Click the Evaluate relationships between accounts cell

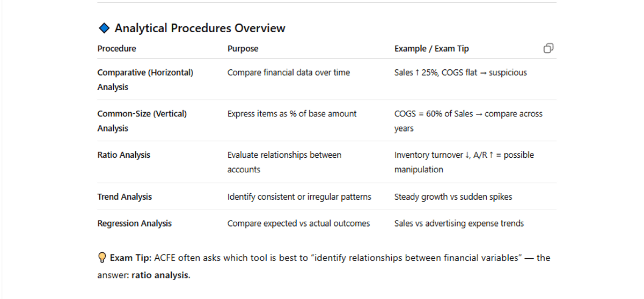coord(284,162)
